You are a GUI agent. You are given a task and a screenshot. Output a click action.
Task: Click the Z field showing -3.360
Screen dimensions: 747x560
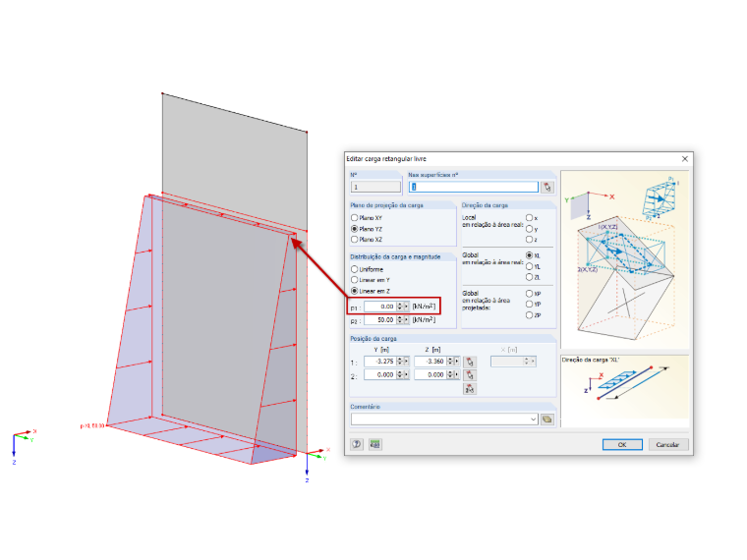point(431,362)
